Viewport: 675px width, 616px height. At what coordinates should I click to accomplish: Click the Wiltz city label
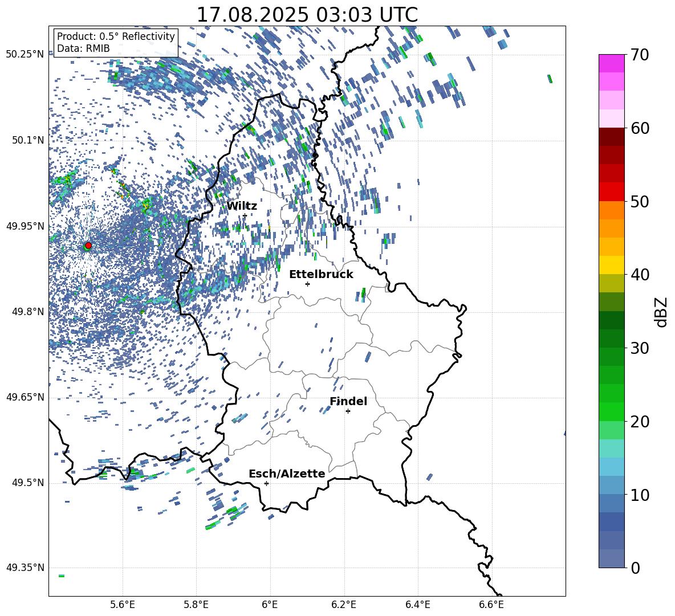242,206
